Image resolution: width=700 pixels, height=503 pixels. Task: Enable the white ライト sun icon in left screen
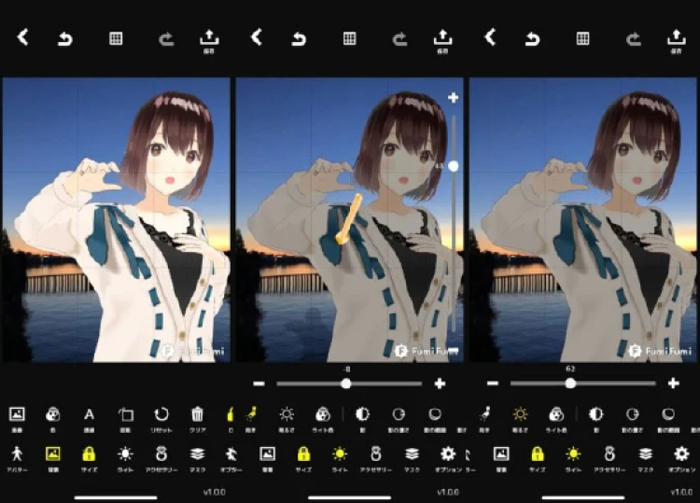(125, 454)
